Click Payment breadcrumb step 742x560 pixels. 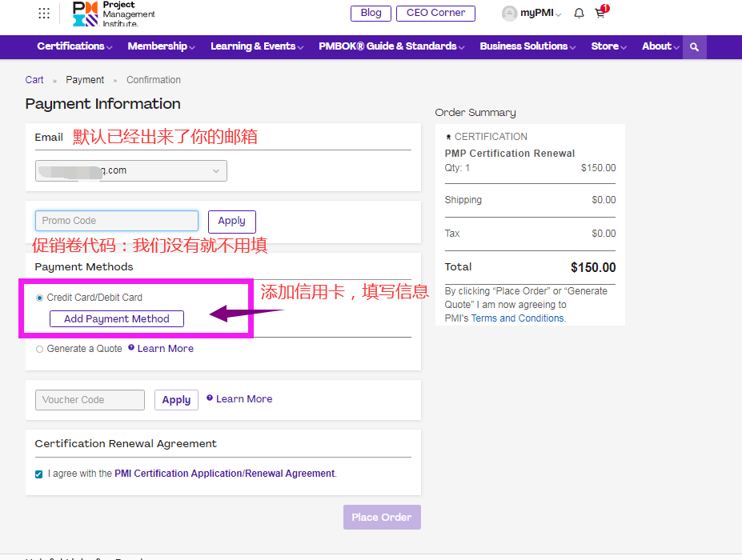(x=85, y=80)
